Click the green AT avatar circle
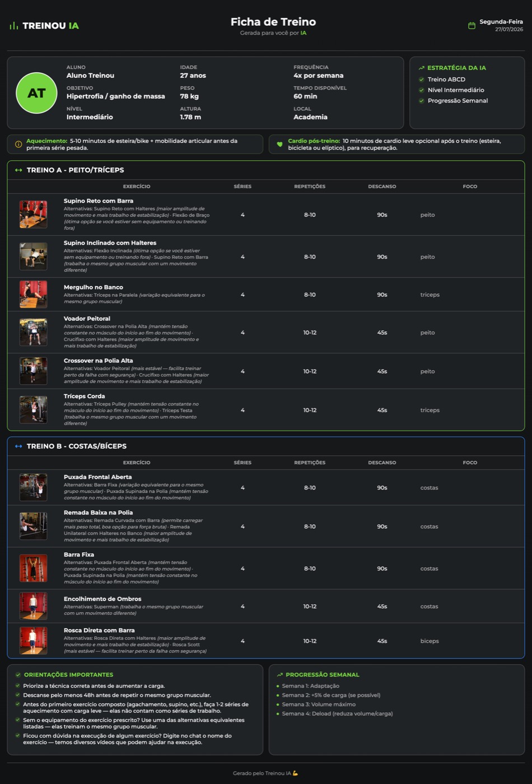This screenshot has width=532, height=784. click(x=36, y=93)
